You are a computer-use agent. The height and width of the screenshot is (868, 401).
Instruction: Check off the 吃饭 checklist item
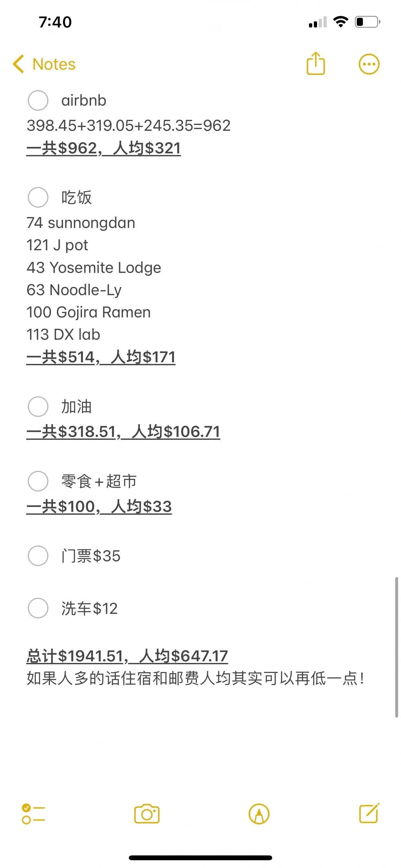click(38, 197)
